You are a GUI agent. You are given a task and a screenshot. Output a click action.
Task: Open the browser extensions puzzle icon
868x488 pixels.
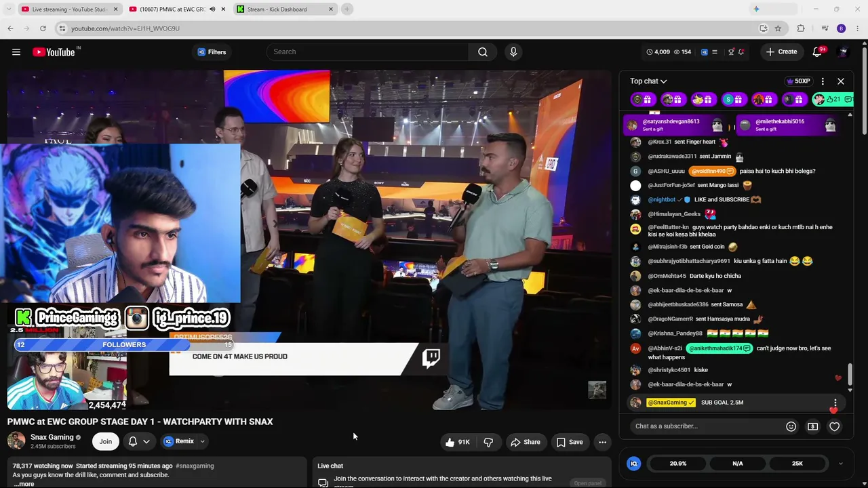[x=801, y=28]
